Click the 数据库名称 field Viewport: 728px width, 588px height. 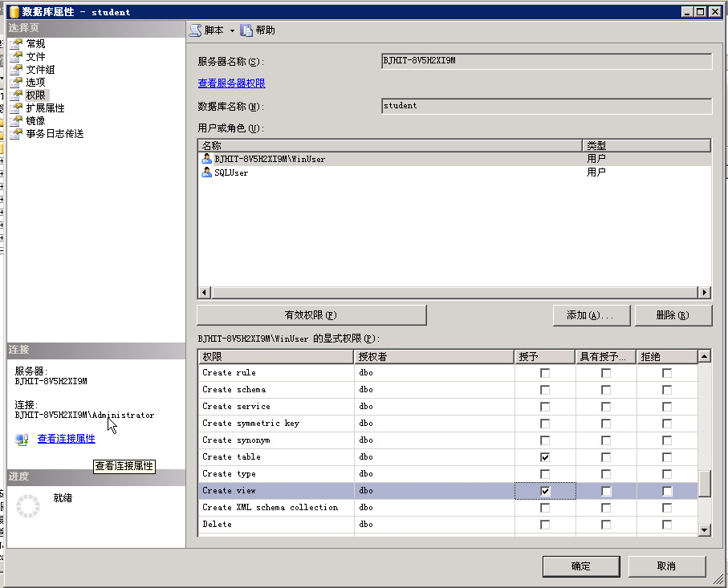point(547,106)
